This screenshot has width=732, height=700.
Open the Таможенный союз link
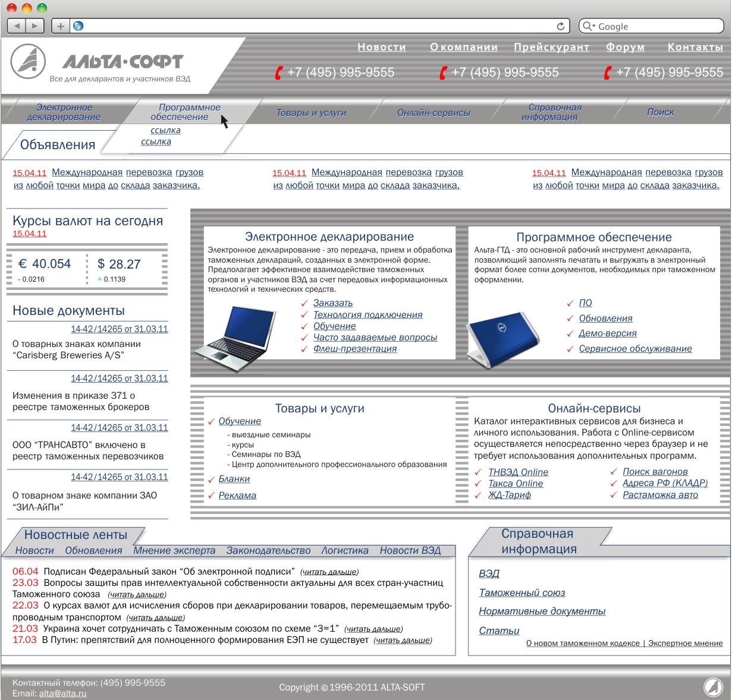coord(521,592)
